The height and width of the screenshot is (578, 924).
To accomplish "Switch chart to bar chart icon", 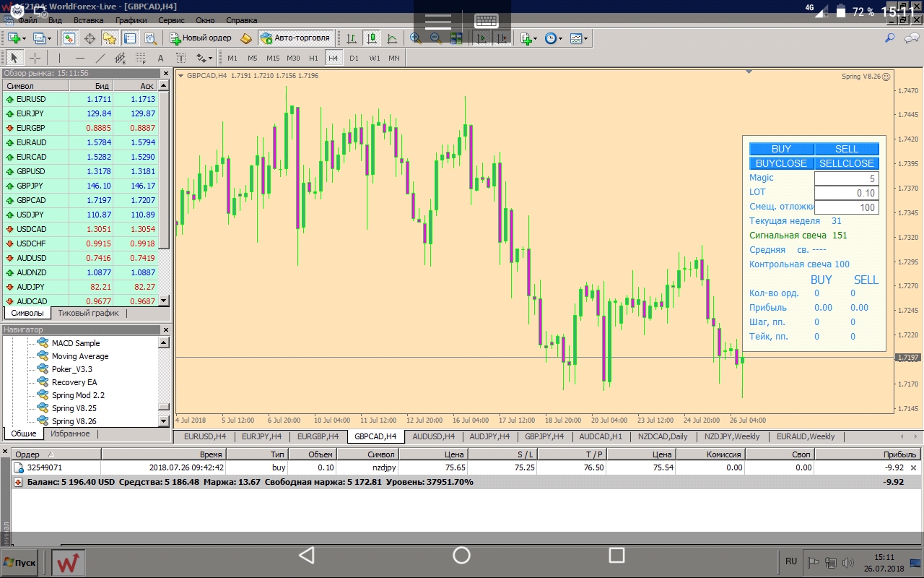I will (352, 38).
